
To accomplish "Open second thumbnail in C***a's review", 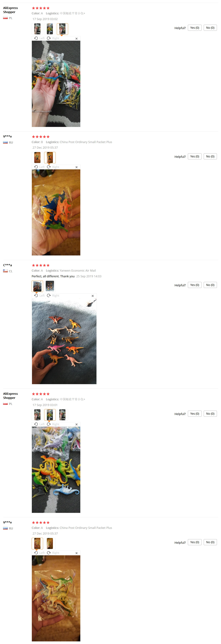I will pos(50,286).
